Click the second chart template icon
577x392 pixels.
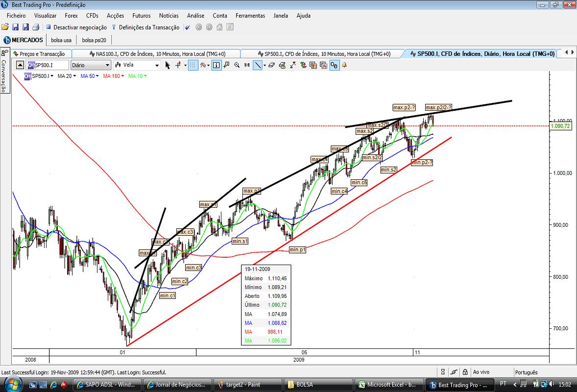(324, 65)
